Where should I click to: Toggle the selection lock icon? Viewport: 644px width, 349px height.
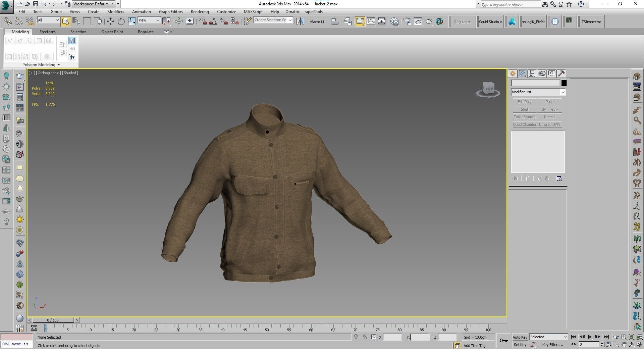click(x=365, y=337)
